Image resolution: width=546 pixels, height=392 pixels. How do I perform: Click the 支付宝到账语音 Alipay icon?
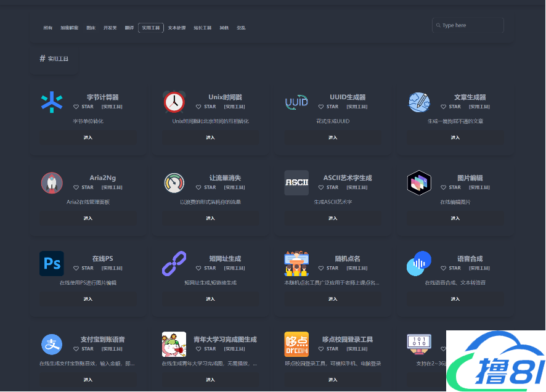click(52, 345)
